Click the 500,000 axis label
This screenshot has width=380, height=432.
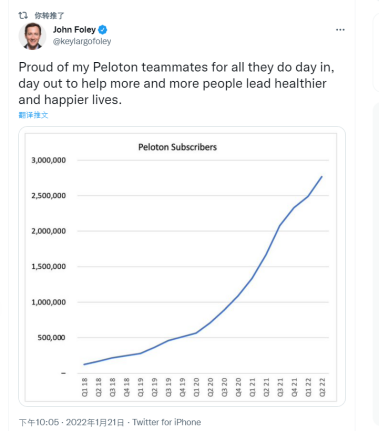point(51,337)
